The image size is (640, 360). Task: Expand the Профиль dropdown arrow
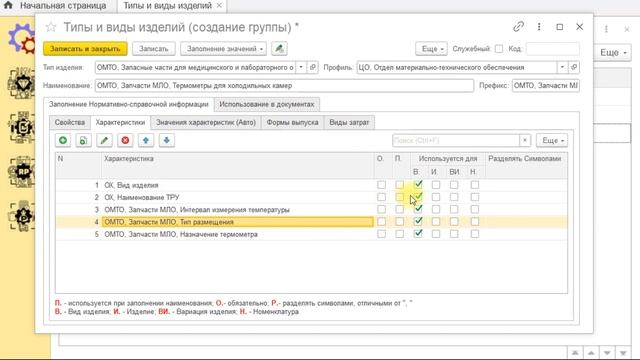[562, 67]
